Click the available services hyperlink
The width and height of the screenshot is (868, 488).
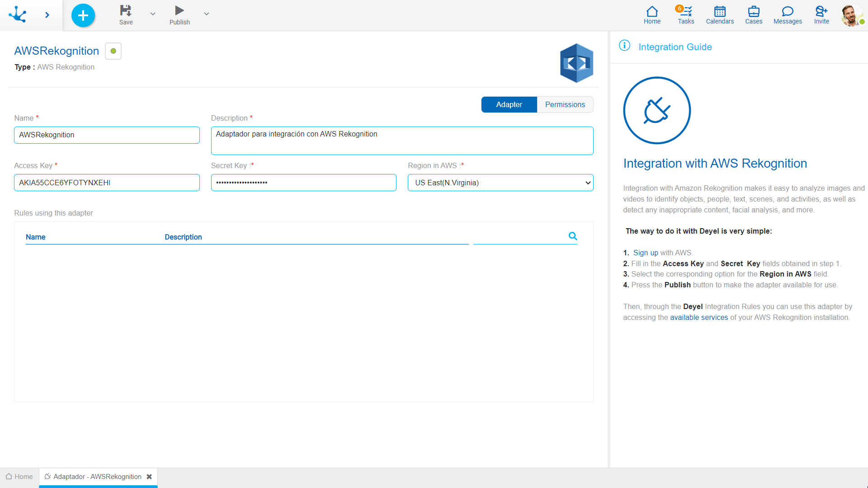(x=698, y=317)
